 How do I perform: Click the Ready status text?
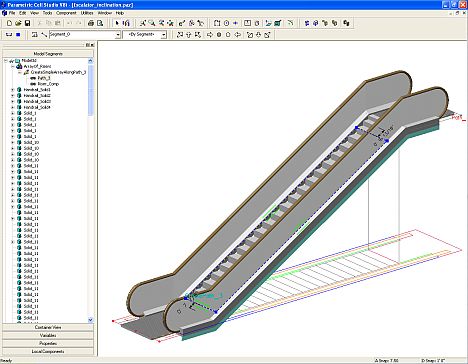pos(7,361)
